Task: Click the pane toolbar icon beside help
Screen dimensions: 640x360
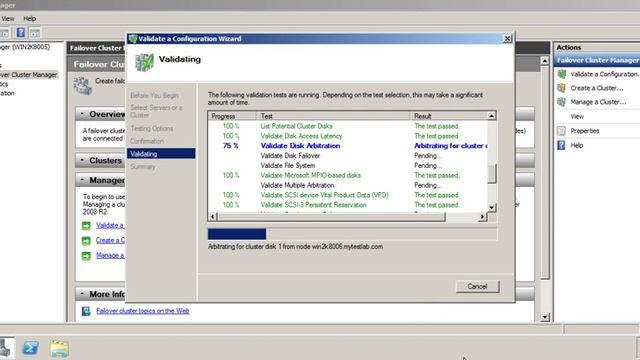Action: coord(35,33)
